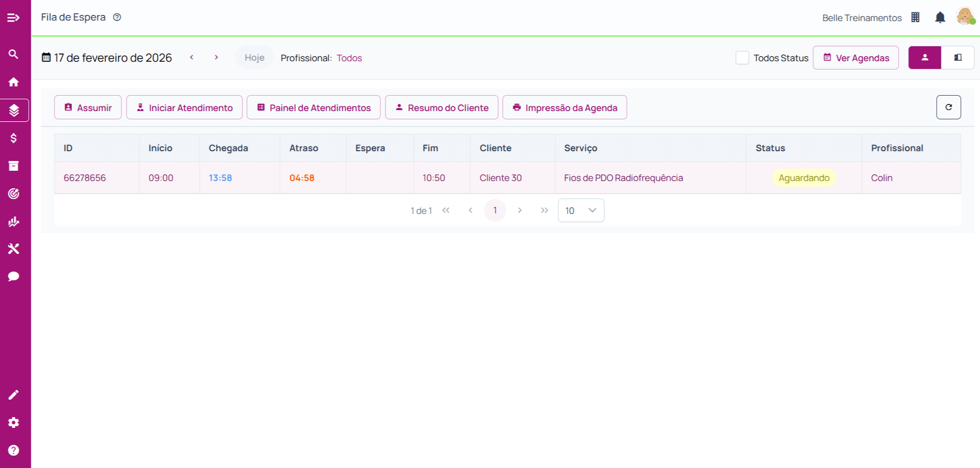Viewport: 980px width, 468px height.
Task: Go to home via sidebar house icon
Action: coord(14,82)
